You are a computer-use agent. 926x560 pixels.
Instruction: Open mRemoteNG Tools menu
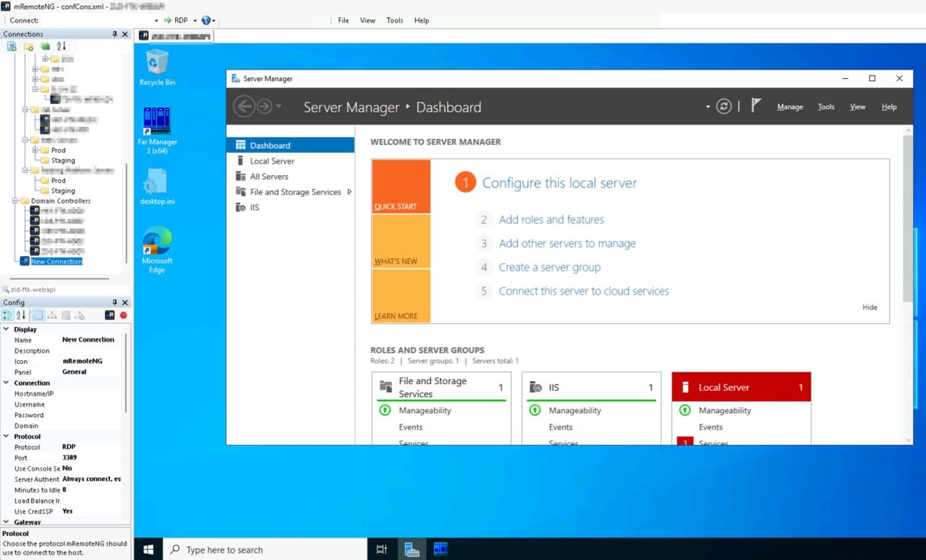point(395,21)
